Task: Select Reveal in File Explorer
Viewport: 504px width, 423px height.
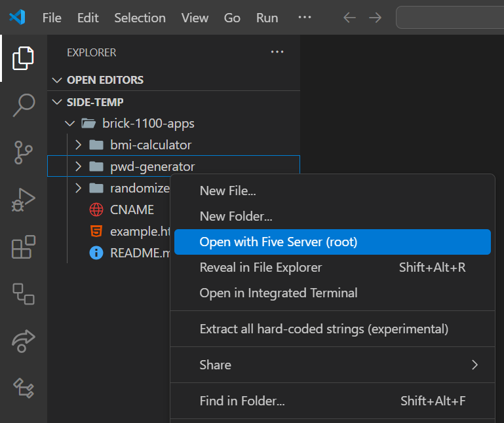Action: pos(332,267)
